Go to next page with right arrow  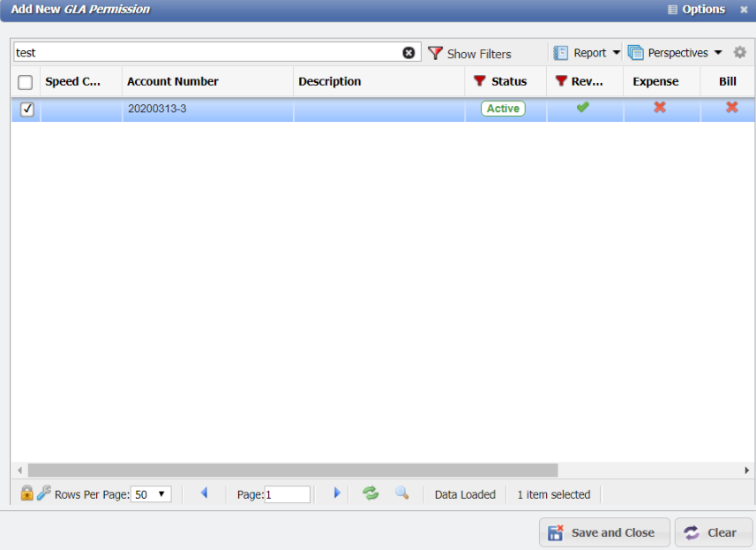(x=336, y=493)
